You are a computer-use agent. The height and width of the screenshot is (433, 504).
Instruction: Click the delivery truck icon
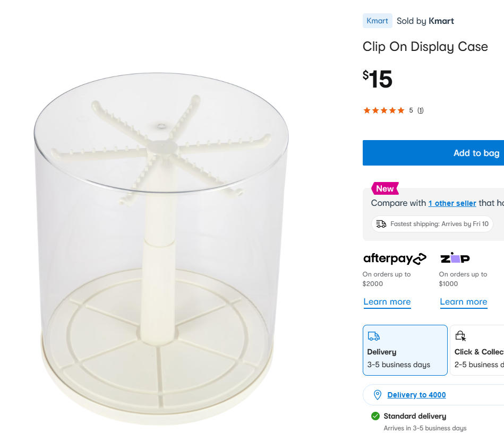click(374, 336)
